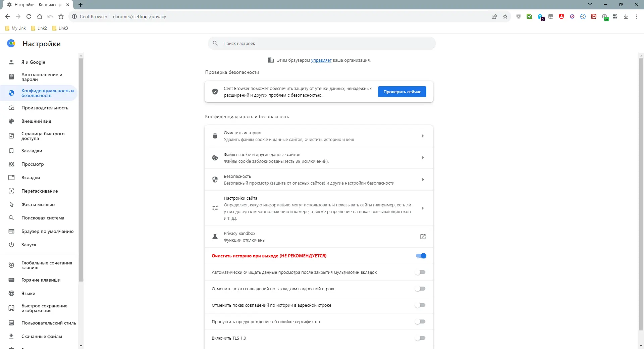
Task: Enable TLS 1.0 toggle
Action: [x=420, y=338]
